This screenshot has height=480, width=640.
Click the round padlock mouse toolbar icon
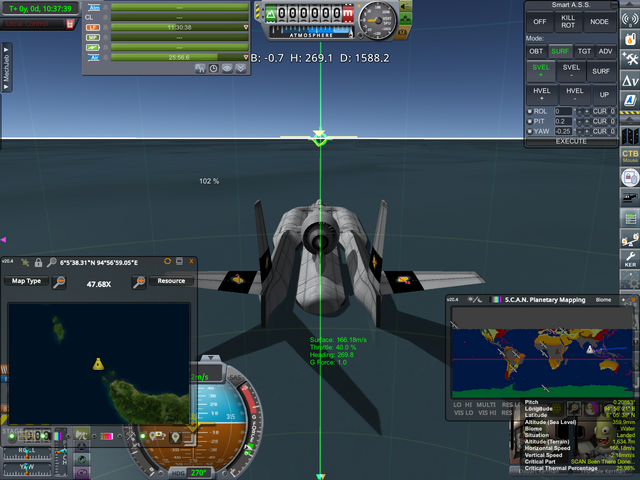(x=630, y=178)
